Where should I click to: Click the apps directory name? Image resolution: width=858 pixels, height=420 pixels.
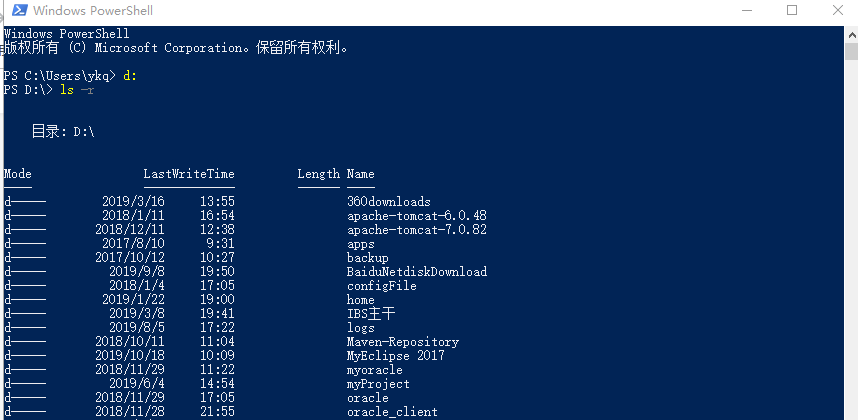pos(361,244)
